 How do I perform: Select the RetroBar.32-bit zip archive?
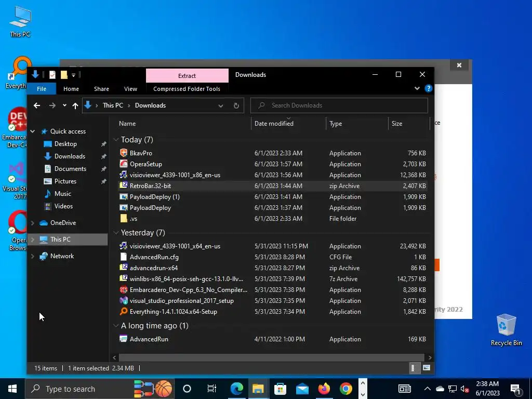tap(150, 185)
